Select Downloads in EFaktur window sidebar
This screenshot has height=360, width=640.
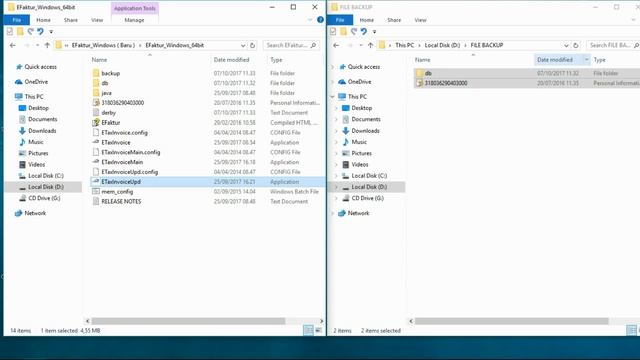pyautogui.click(x=42, y=131)
